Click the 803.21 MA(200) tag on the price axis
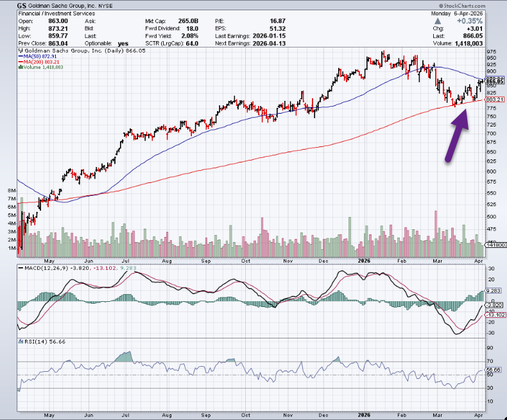The width and height of the screenshot is (507, 420). [494, 100]
